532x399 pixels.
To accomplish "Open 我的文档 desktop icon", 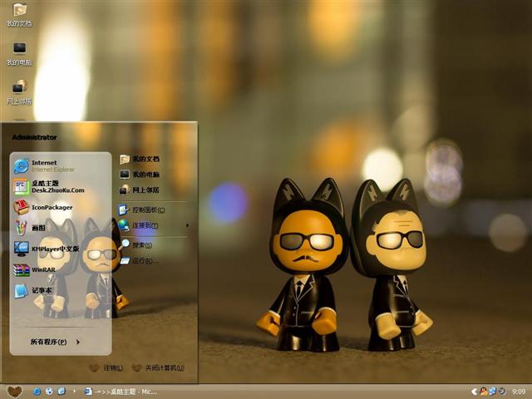I will [x=19, y=15].
